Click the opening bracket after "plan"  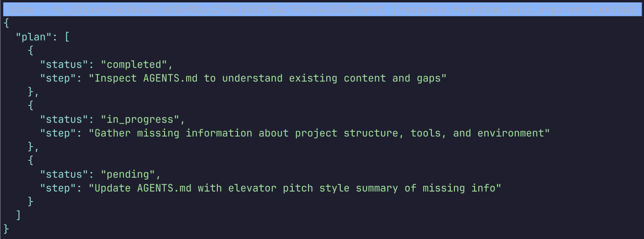[67, 37]
